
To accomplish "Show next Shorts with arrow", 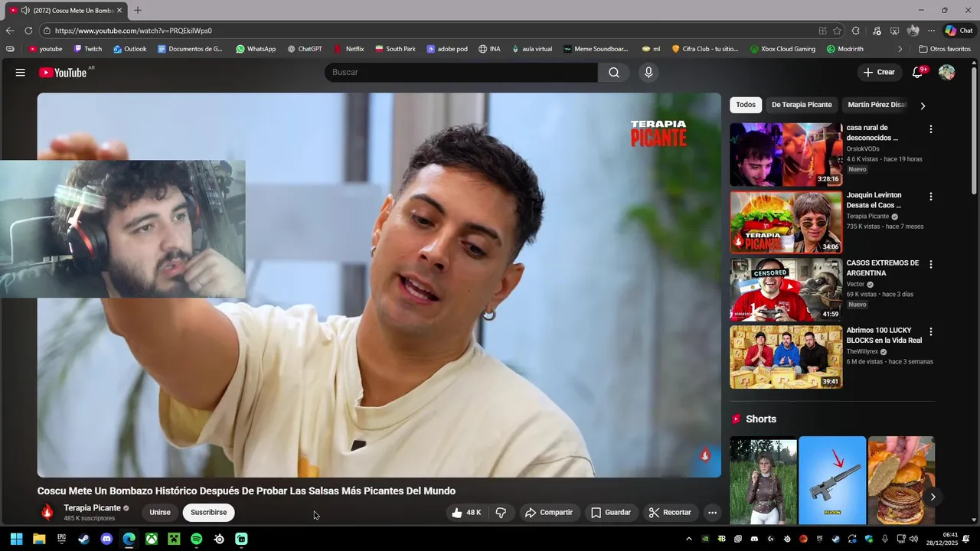I will (x=933, y=497).
